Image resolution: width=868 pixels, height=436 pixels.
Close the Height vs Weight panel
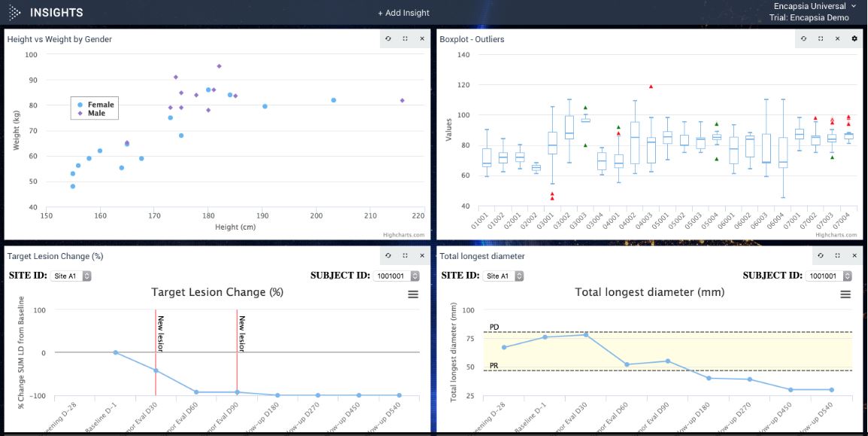click(x=422, y=38)
